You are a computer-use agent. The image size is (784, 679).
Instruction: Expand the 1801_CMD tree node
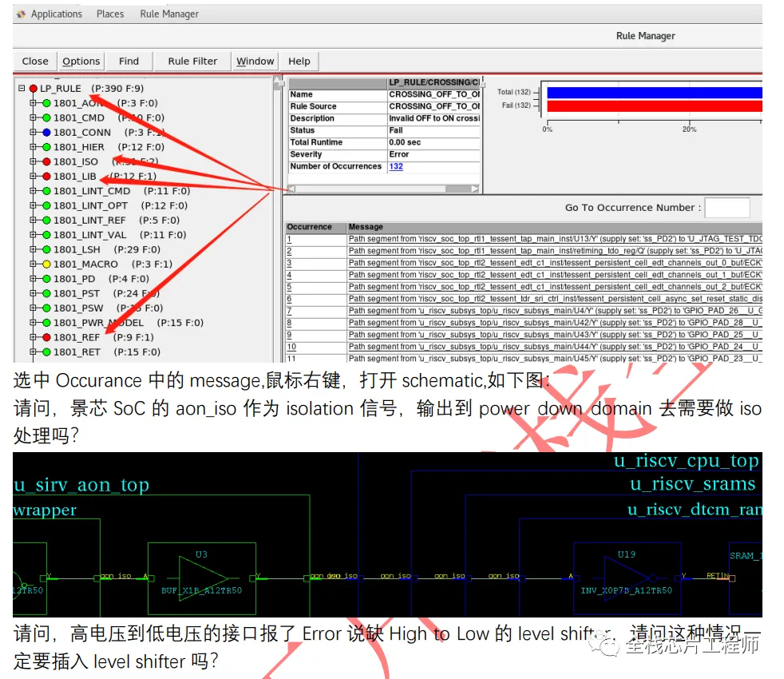33,117
